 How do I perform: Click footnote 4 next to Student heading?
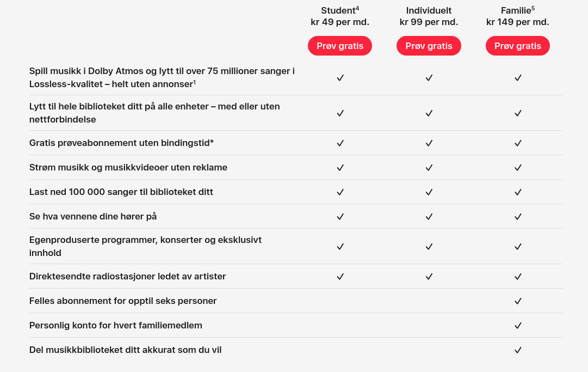click(x=357, y=8)
